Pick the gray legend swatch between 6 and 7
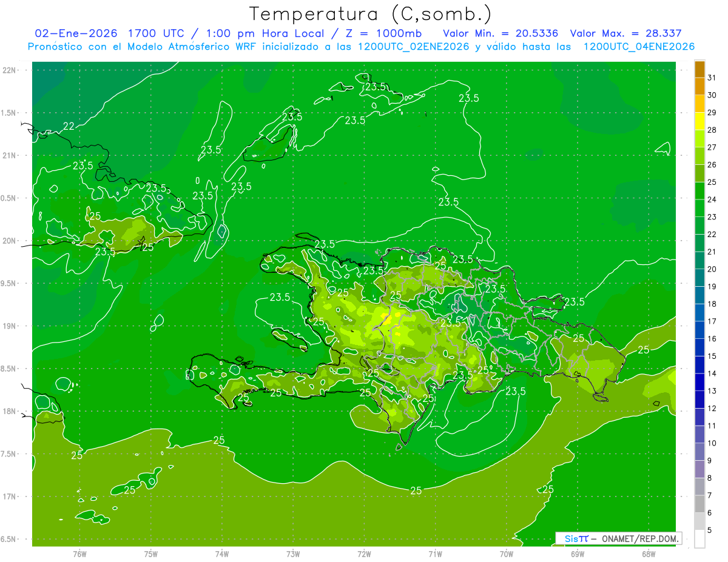The height and width of the screenshot is (562, 728). (699, 504)
